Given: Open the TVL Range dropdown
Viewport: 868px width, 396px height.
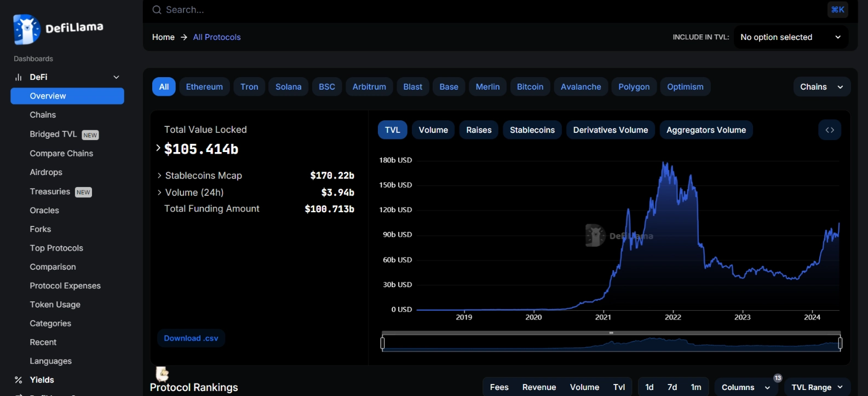Looking at the screenshot, I should [x=817, y=387].
